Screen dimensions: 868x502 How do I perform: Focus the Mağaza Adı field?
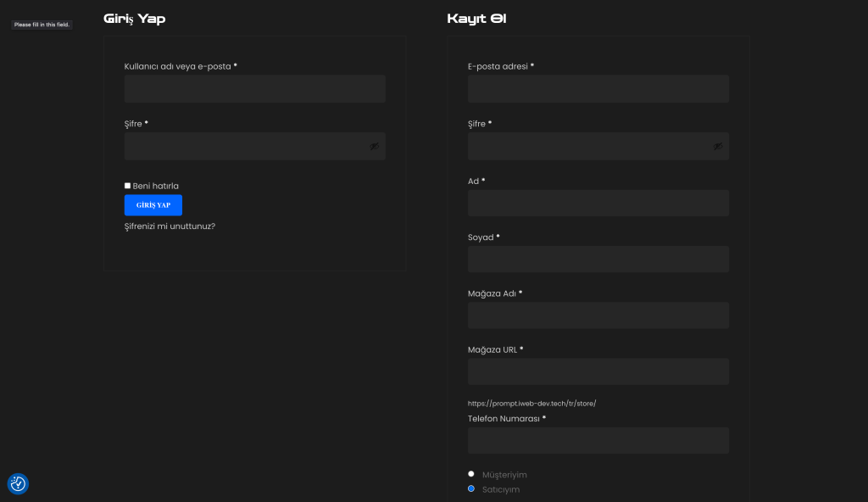coord(598,315)
